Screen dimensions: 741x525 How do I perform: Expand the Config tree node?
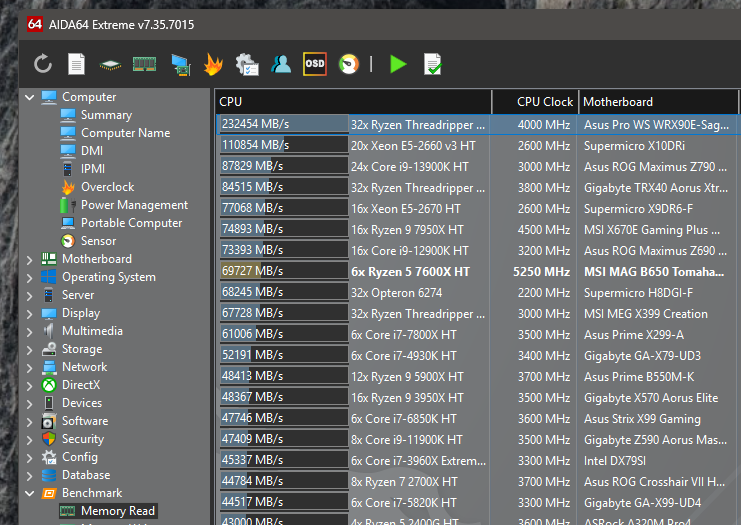[30, 457]
